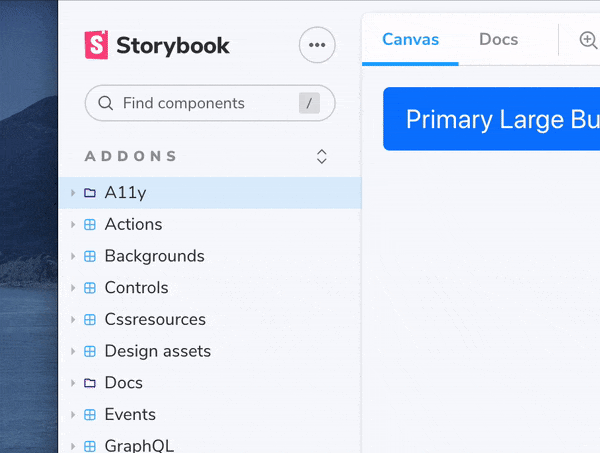Switch to the Canvas tab
The width and height of the screenshot is (600, 453).
tap(410, 39)
